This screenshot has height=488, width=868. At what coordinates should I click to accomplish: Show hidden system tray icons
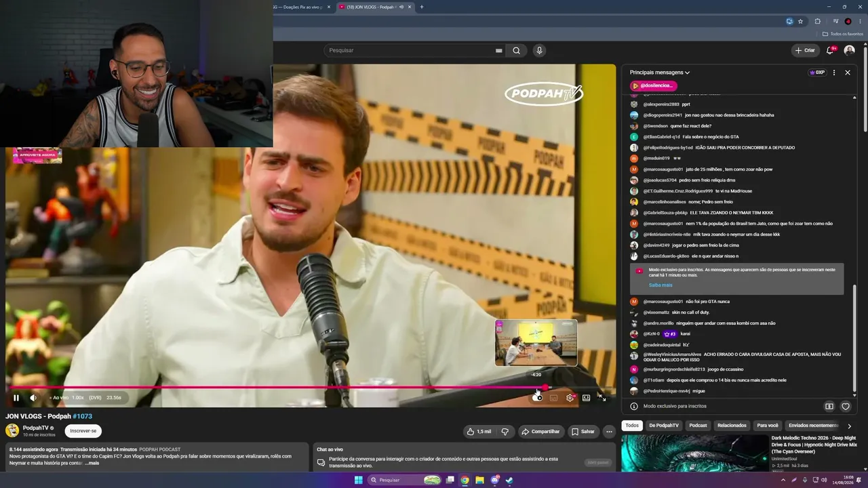click(784, 480)
